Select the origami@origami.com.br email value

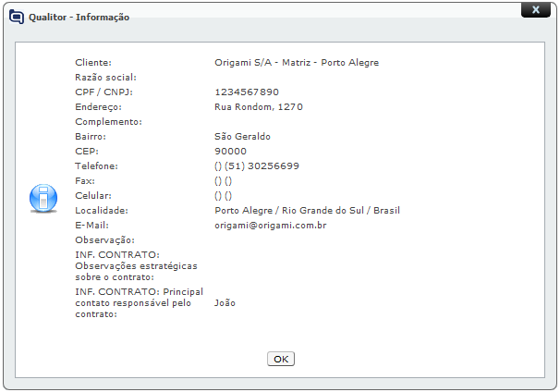click(271, 225)
